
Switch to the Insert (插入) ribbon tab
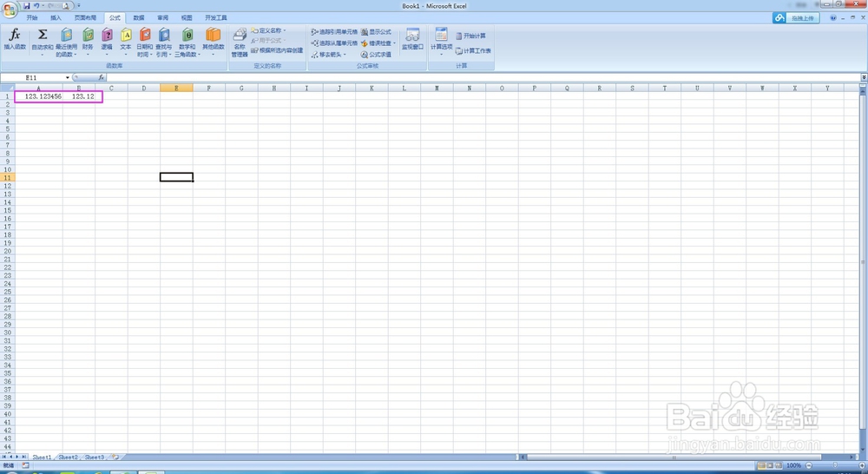pyautogui.click(x=56, y=17)
